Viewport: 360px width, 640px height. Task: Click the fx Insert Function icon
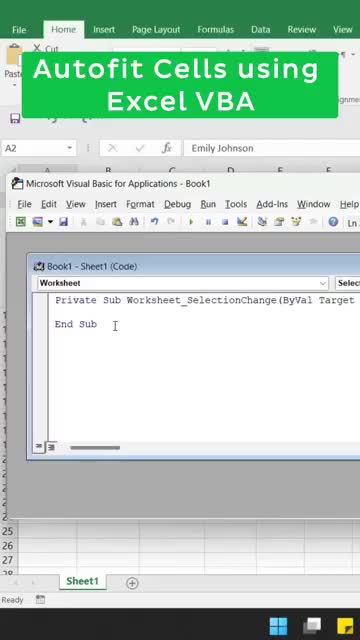coord(167,148)
